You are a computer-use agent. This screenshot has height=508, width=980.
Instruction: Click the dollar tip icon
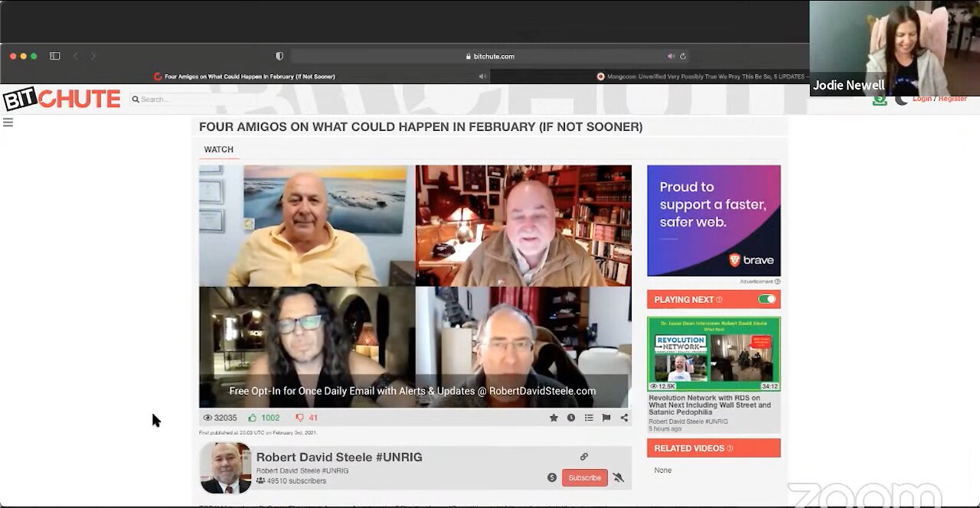(552, 477)
